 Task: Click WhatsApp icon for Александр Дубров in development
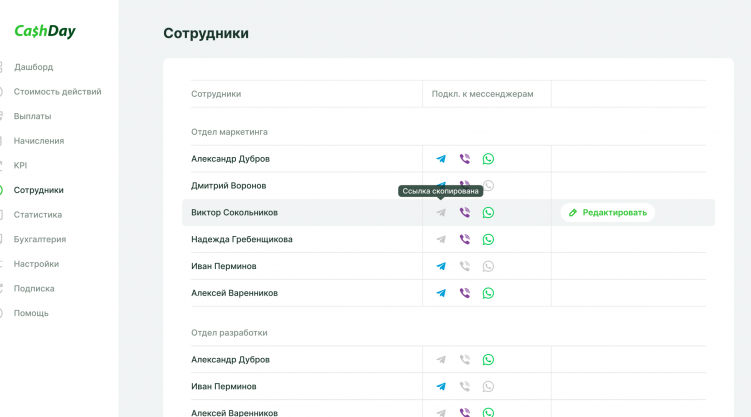[488, 360]
